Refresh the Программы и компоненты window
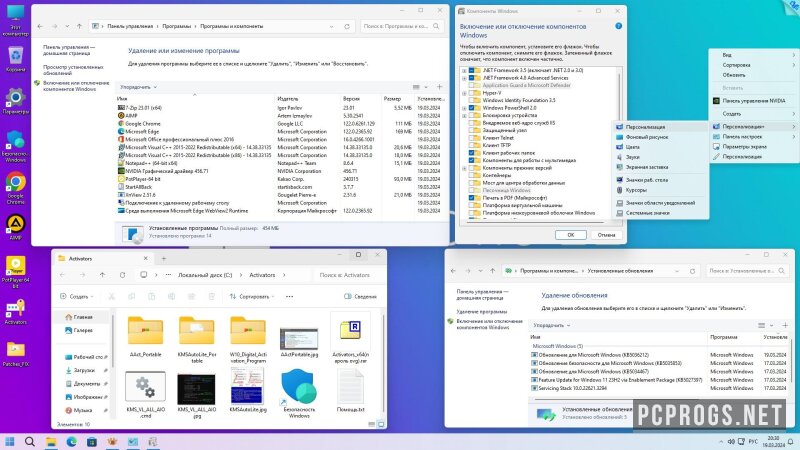 [x=347, y=27]
